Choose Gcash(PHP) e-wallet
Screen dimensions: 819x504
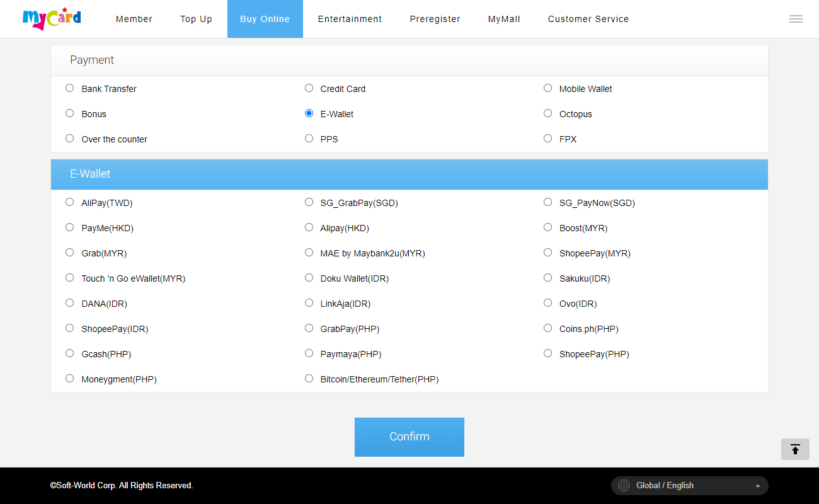[70, 353]
